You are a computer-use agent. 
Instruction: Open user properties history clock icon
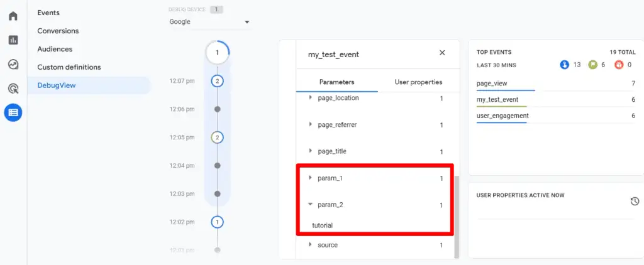point(635,201)
